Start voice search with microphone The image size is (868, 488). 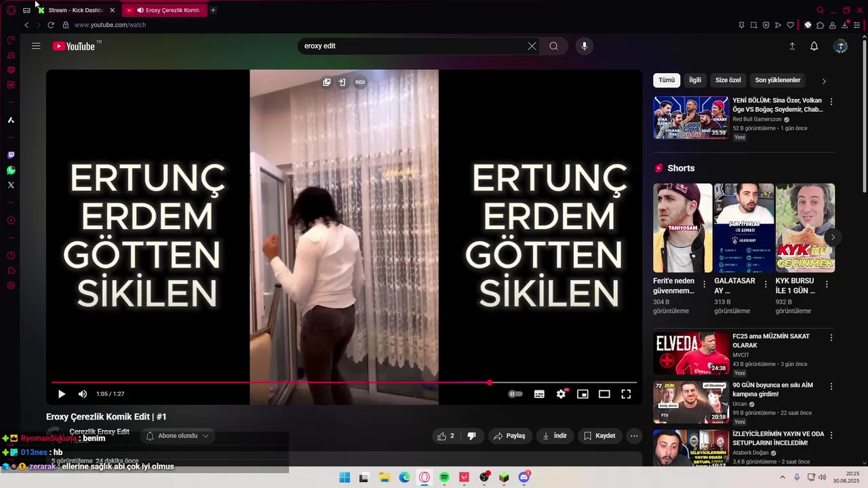point(585,46)
